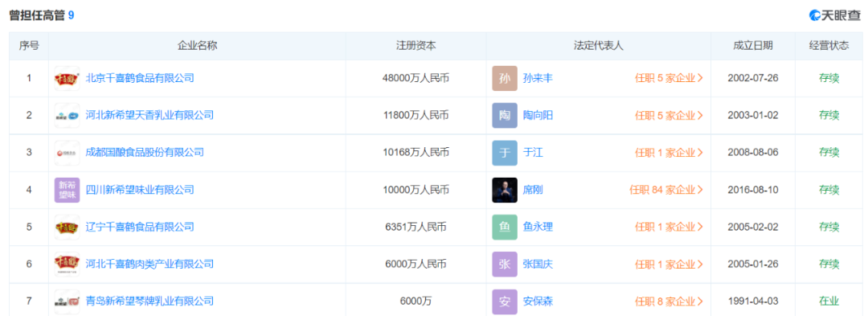The width and height of the screenshot is (868, 316).
Task: Click the 青岛新希望琴牌乳业 company logo
Action: 67,302
